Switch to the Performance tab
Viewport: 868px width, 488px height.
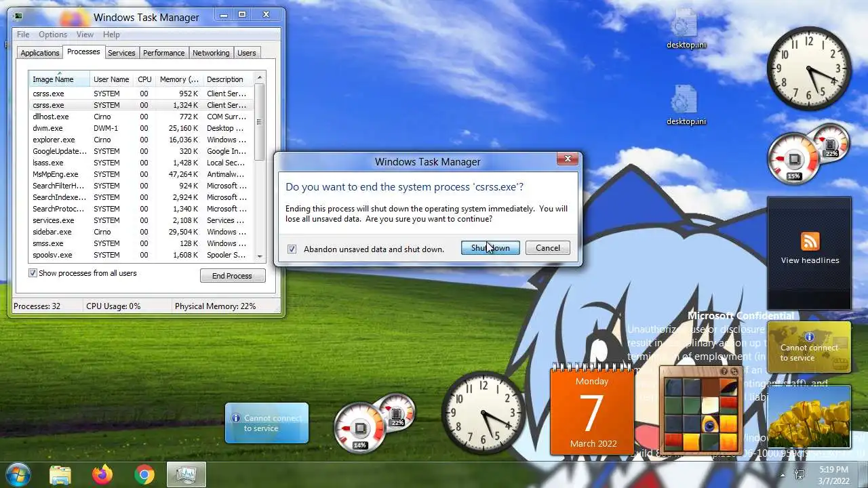(x=163, y=53)
